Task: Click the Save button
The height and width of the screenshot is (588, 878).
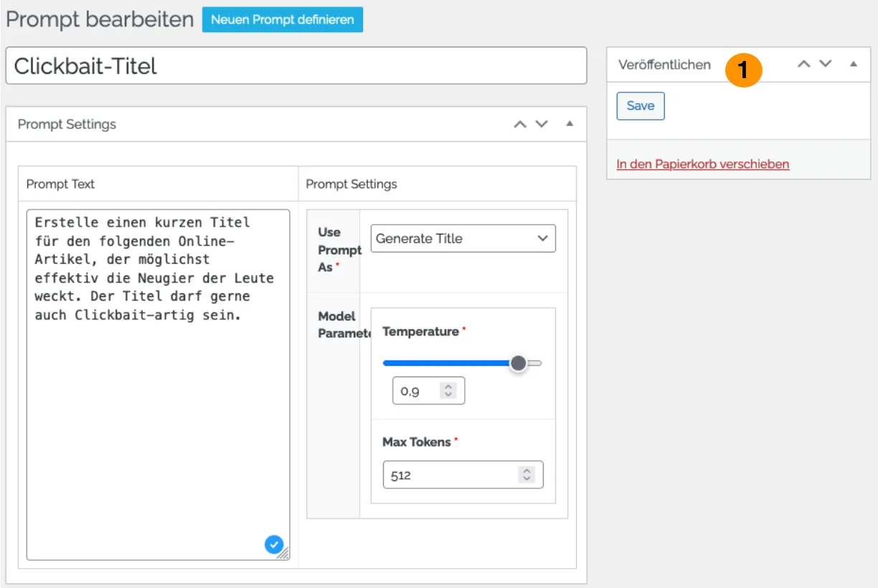Action: click(x=641, y=106)
